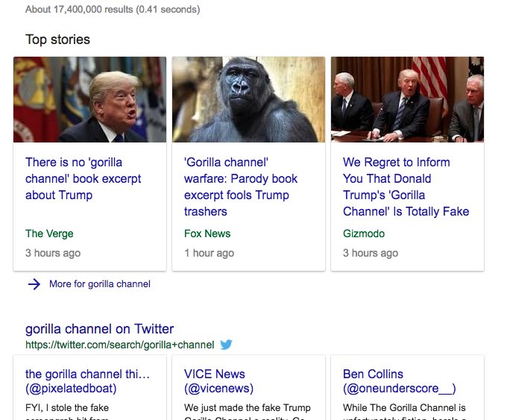Viewport: 507px width, 420px height.
Task: Click the arrow icon beside More for gorilla channel
Action: [x=34, y=284]
